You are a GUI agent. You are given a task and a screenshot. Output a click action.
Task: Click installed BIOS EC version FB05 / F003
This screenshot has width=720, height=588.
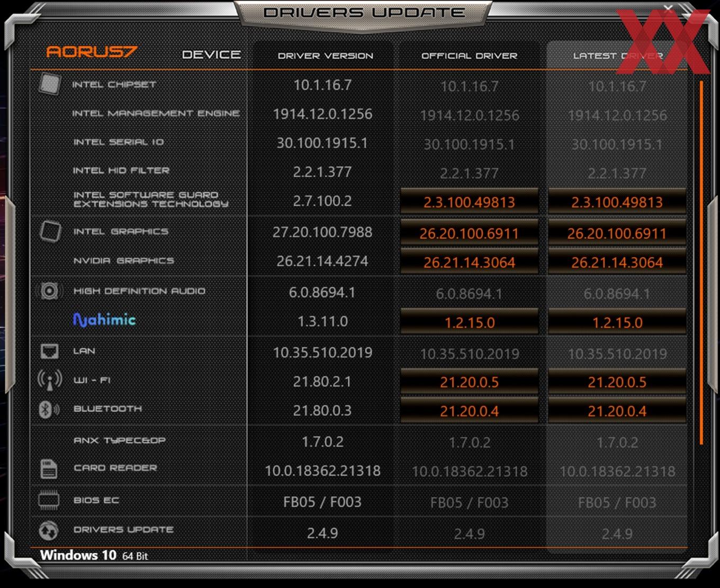[x=322, y=502]
